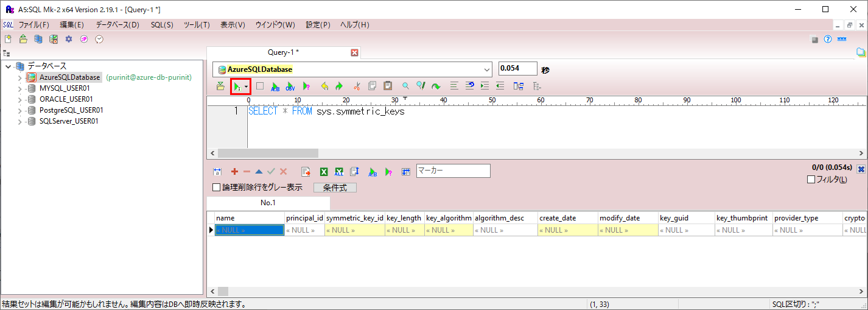Image resolution: width=868 pixels, height=310 pixels.
Task: Click the symmetric_key_id column header
Action: (355, 218)
